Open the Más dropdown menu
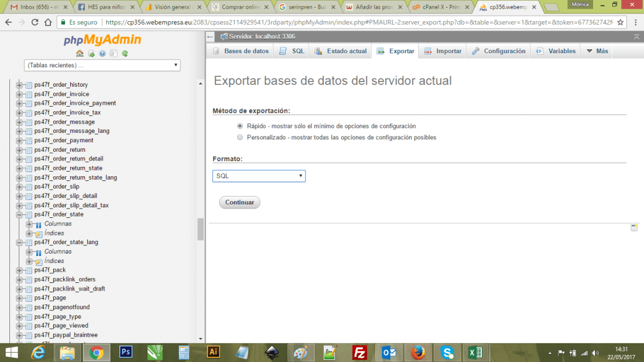The image size is (644, 362). tap(597, 52)
